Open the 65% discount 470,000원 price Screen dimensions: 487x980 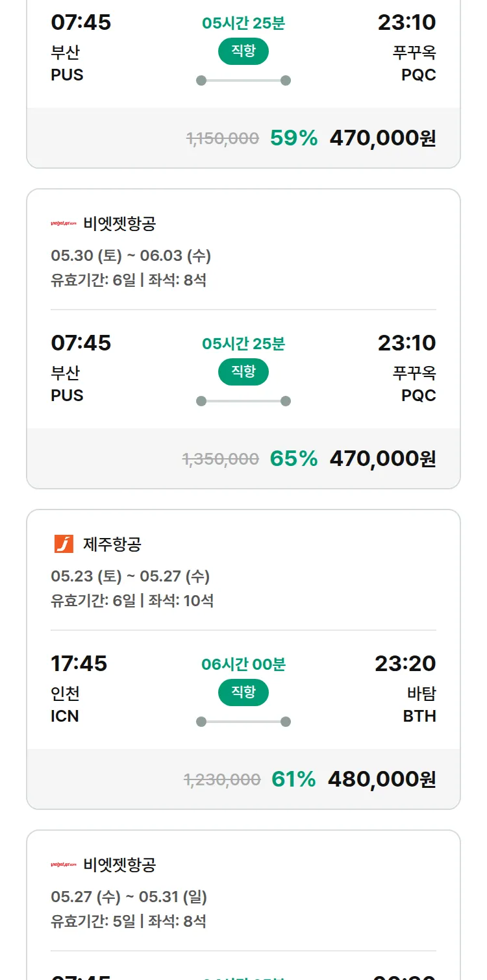point(383,458)
